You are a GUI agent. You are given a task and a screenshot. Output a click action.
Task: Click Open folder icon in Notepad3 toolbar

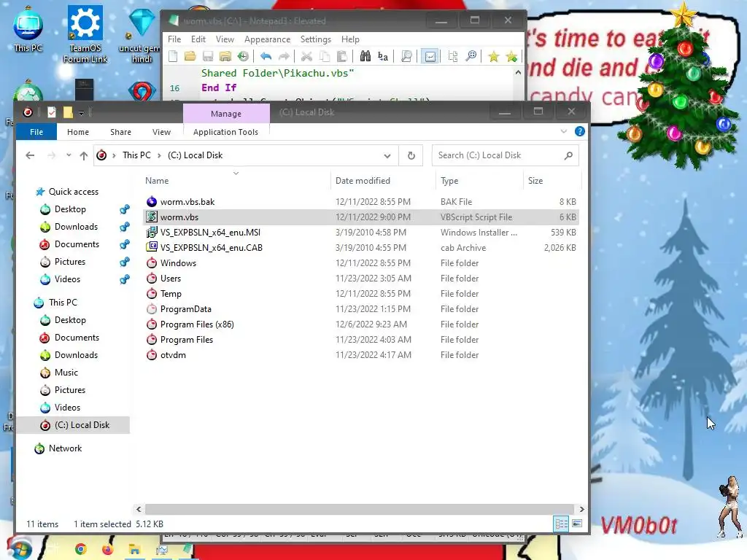tap(190, 57)
